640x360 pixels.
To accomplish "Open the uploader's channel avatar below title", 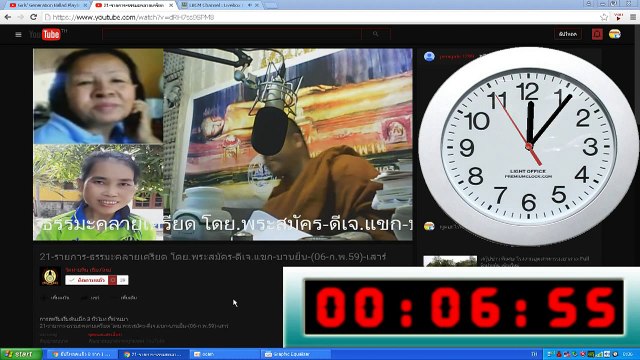I will click(50, 276).
